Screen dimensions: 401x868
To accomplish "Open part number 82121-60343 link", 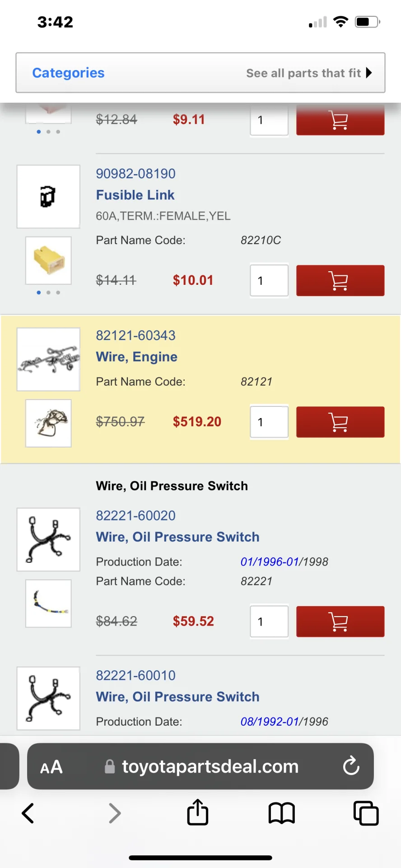I will (135, 335).
